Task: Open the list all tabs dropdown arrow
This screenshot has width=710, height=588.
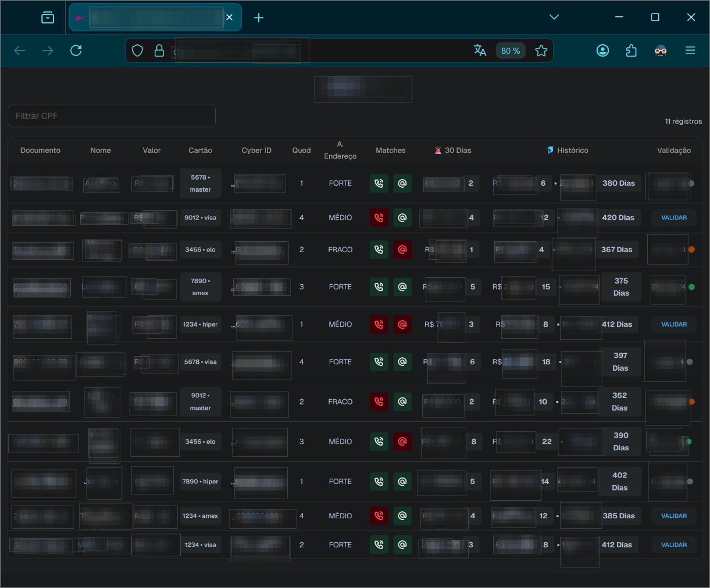Action: click(x=554, y=17)
